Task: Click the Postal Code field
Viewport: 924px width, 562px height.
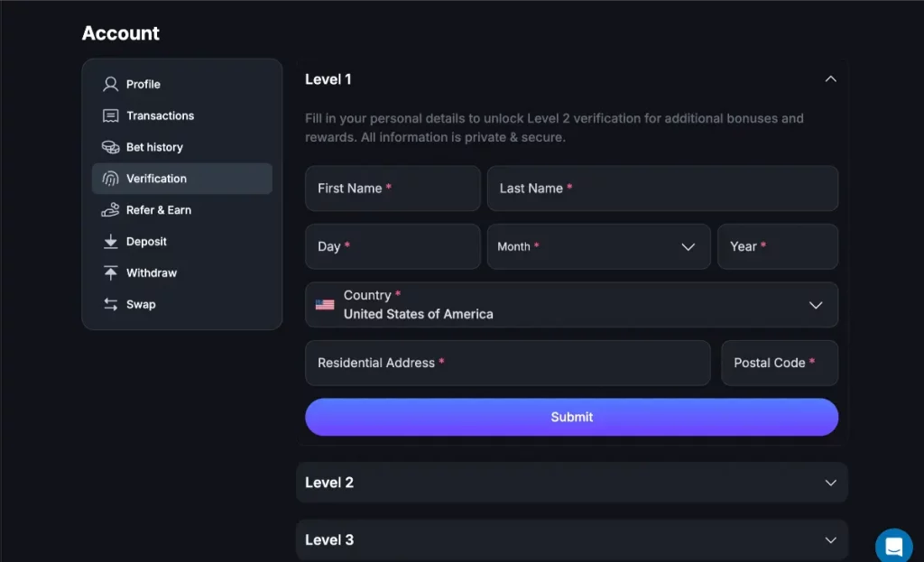Action: [x=779, y=363]
